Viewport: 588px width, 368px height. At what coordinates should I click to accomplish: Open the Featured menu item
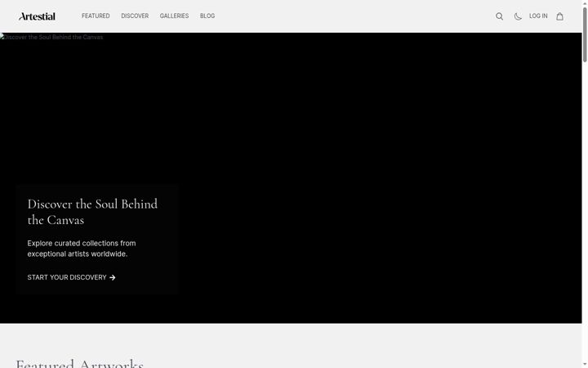(x=96, y=16)
